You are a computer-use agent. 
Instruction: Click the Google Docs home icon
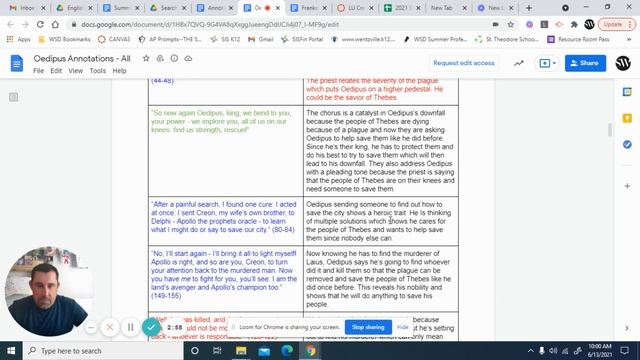click(17, 63)
